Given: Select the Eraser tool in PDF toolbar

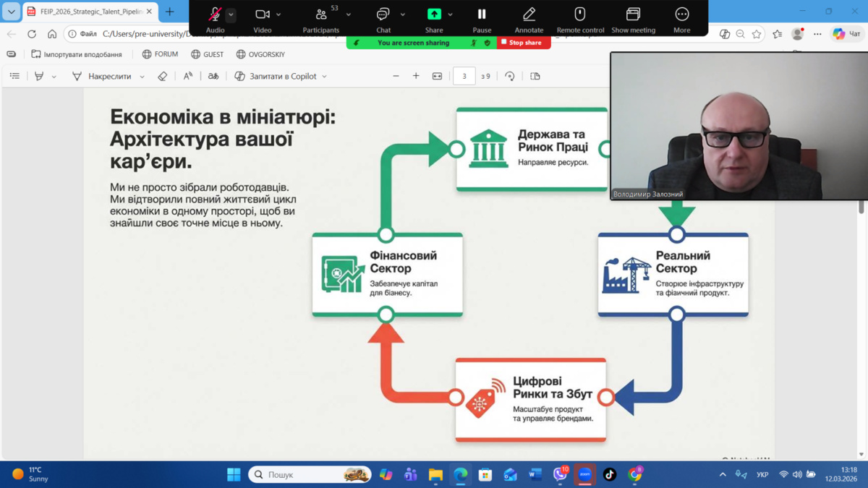Looking at the screenshot, I should (163, 76).
